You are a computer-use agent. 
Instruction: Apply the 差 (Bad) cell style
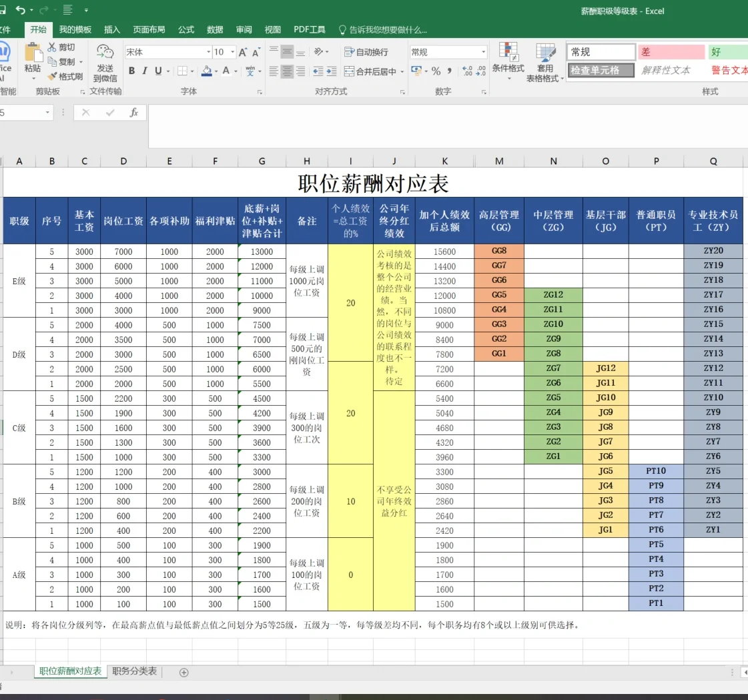[x=671, y=51]
